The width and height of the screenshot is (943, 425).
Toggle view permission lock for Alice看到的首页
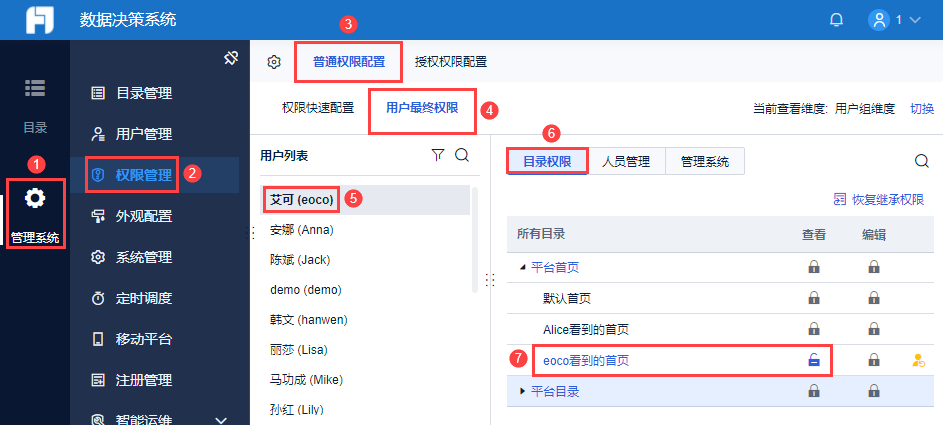[x=814, y=329]
